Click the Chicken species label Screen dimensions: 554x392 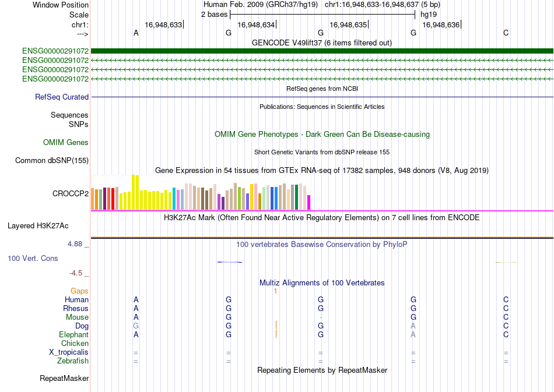(75, 343)
